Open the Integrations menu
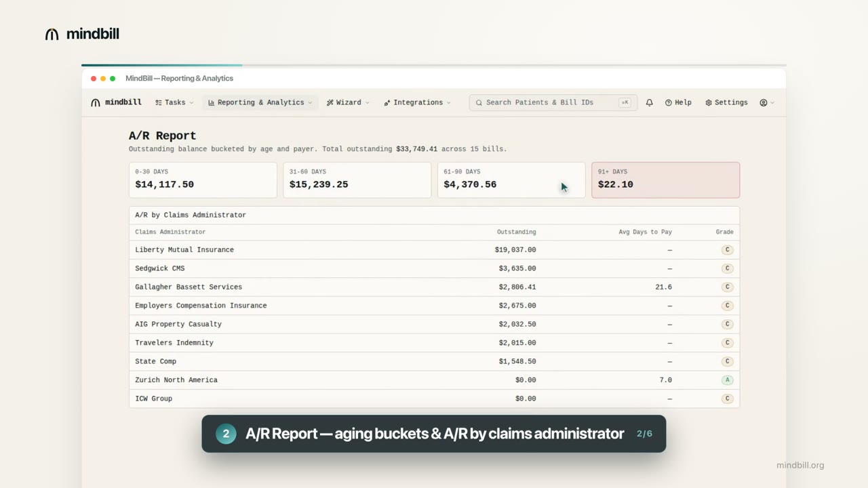Viewport: 868px width, 488px height. tap(417, 102)
